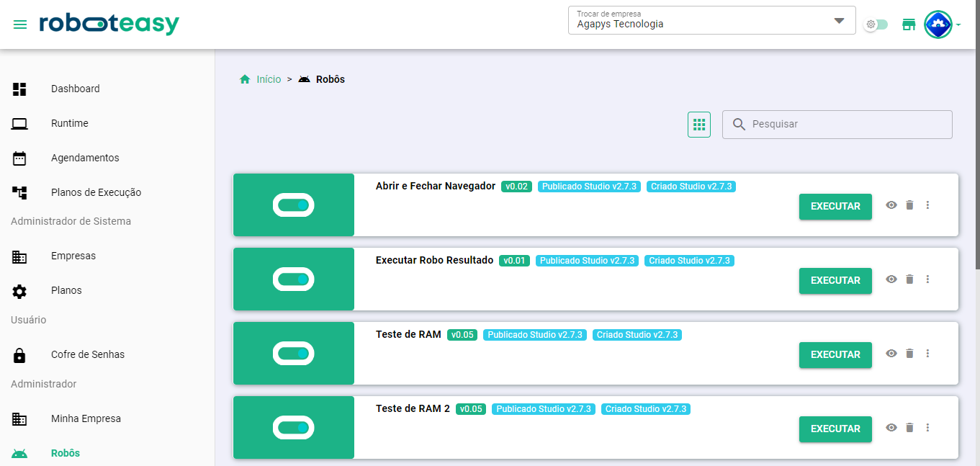980x466 pixels.
Task: Open the hamburger navigation menu
Action: (20, 24)
